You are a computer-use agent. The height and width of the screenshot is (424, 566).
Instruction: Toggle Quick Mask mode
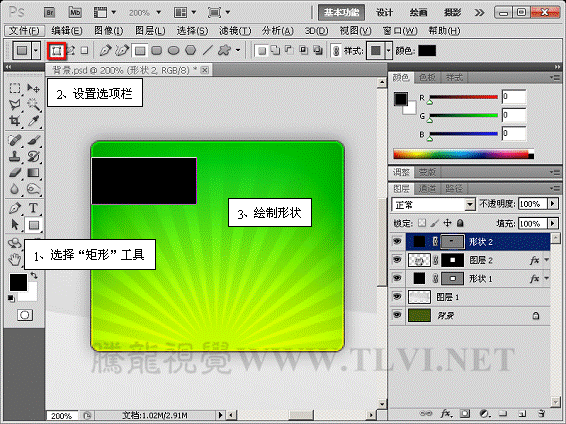[25, 315]
